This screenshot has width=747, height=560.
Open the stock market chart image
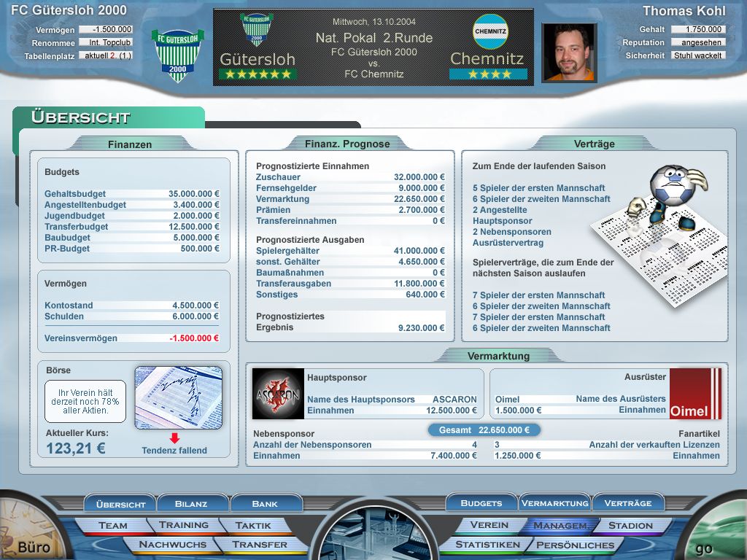[179, 397]
